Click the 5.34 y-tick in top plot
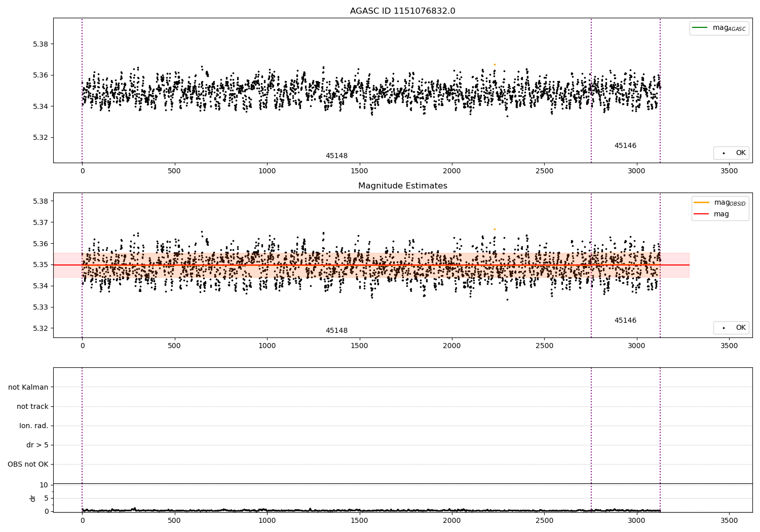760x532 pixels. [41, 107]
